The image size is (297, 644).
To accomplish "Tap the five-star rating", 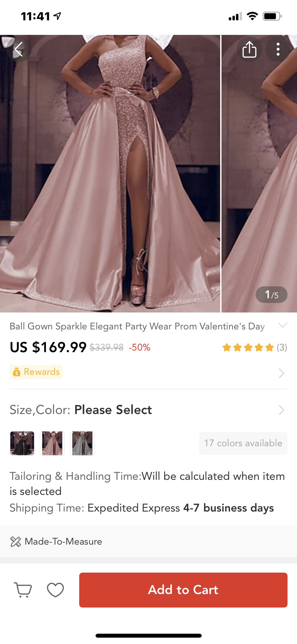I will pyautogui.click(x=248, y=347).
